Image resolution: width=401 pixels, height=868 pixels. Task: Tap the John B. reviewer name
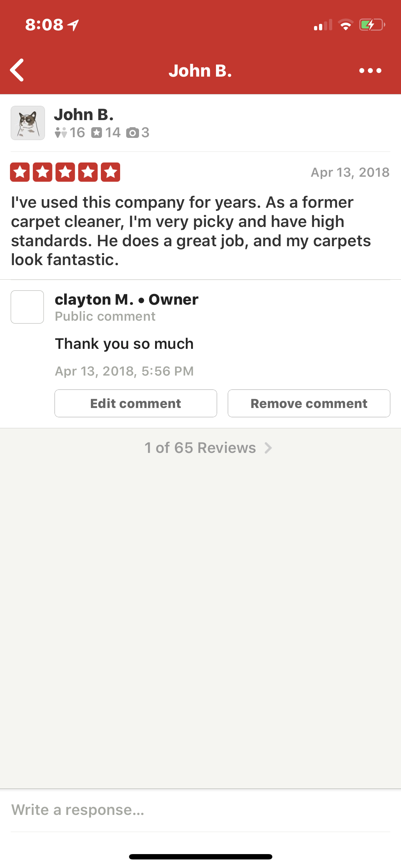tap(84, 115)
